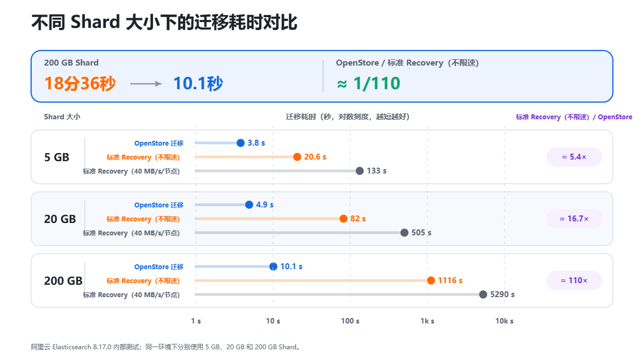Click the orange 20.6 s data point
Viewport: 644px width, 360px height.
[x=297, y=157]
